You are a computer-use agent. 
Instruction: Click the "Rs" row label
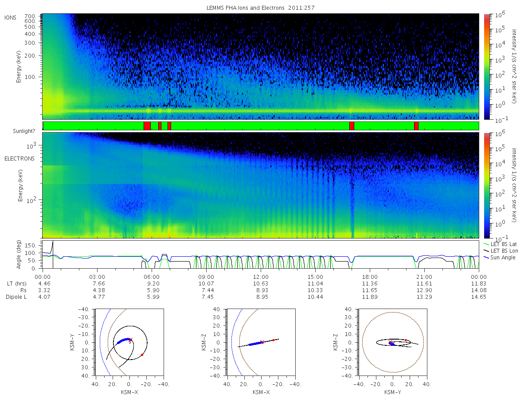(x=23, y=290)
